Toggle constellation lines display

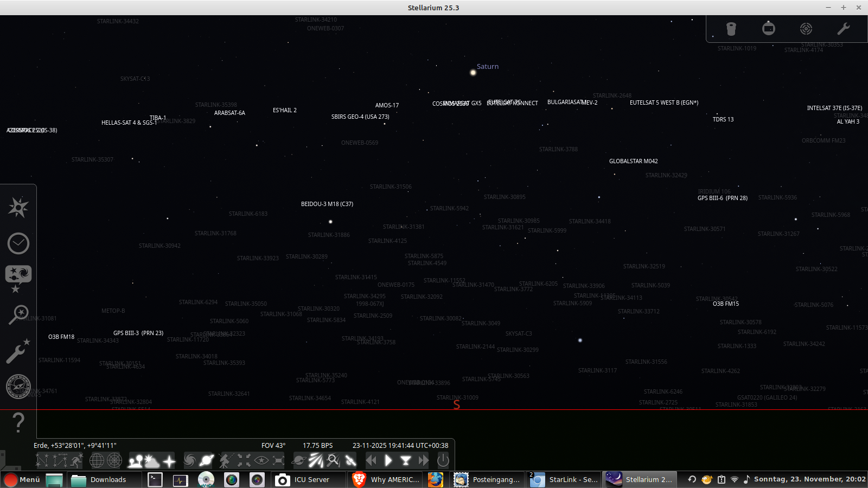click(42, 461)
